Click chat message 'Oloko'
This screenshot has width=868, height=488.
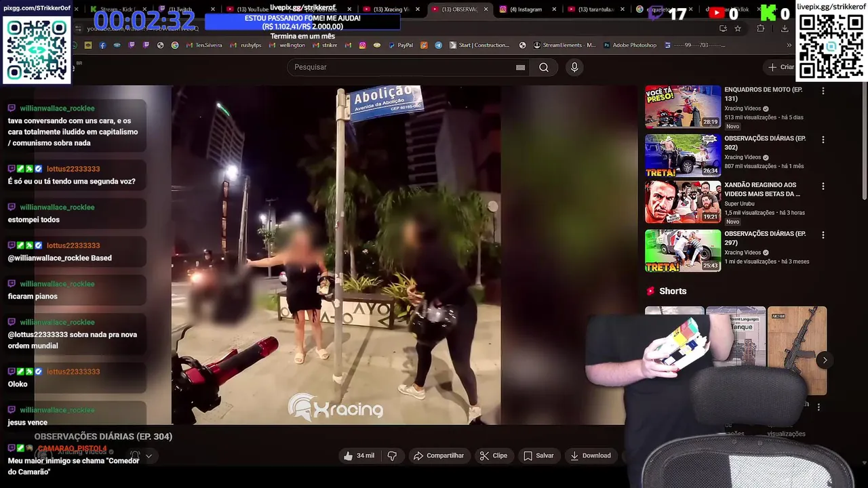(18, 384)
